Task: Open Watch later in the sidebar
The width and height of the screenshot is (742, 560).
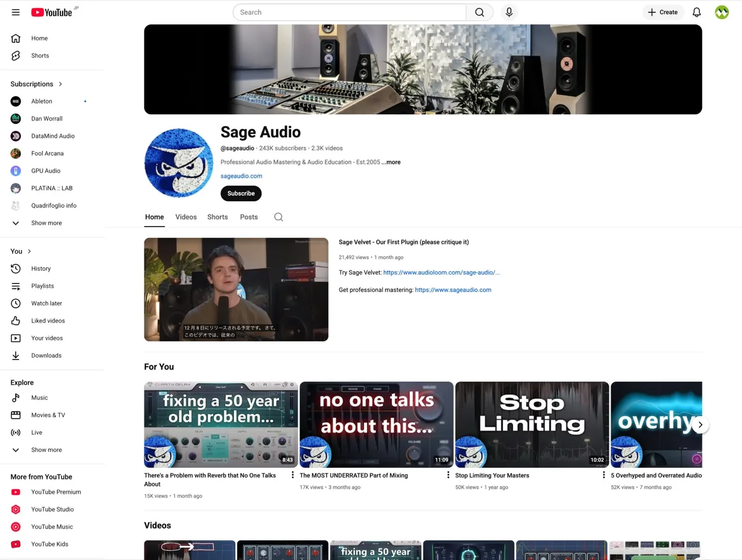Action: click(46, 303)
